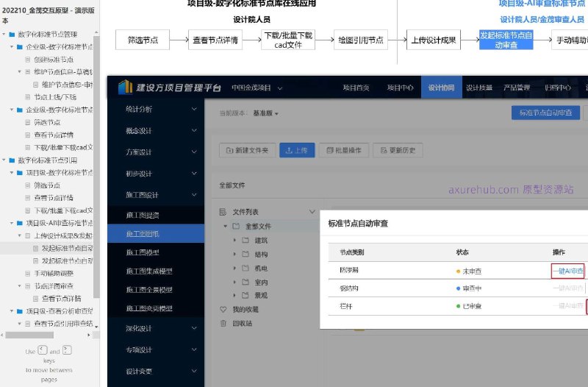Click the sitemap horizontal scrollbar right arrow

(x=88, y=335)
